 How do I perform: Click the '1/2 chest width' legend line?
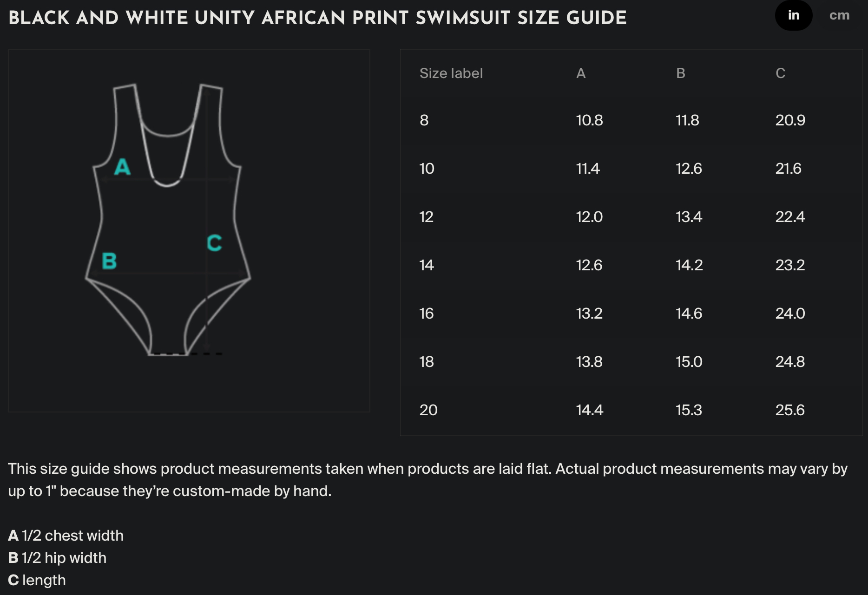[x=66, y=536]
